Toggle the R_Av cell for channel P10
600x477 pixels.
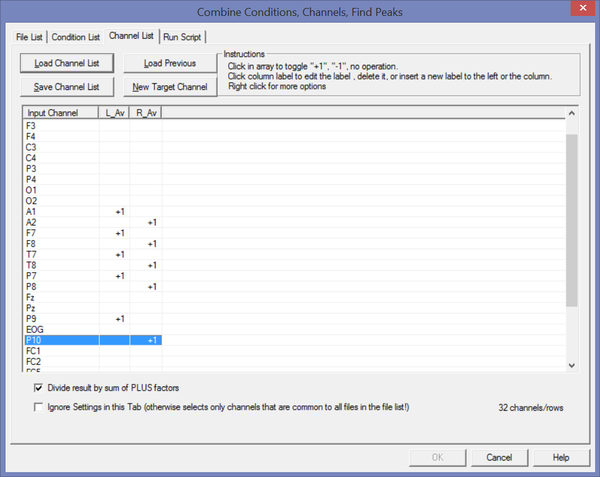[146, 340]
